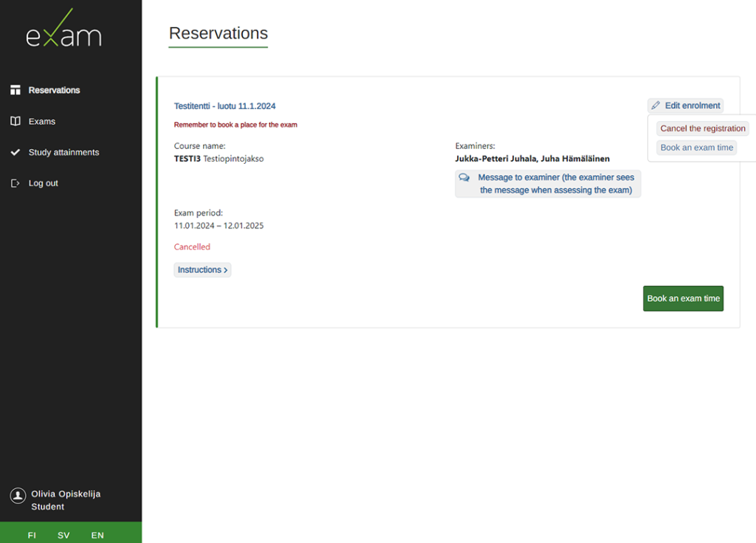The width and height of the screenshot is (756, 543).
Task: Click the Student role label
Action: (x=48, y=507)
